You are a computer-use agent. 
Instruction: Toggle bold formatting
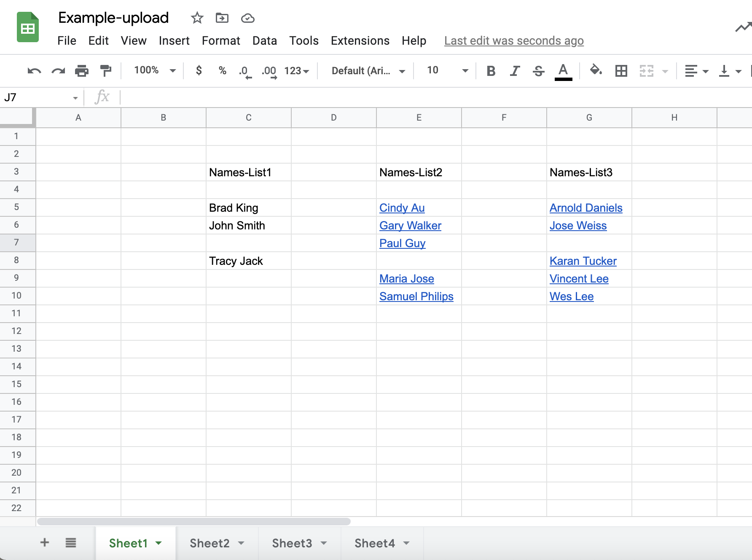coord(491,71)
